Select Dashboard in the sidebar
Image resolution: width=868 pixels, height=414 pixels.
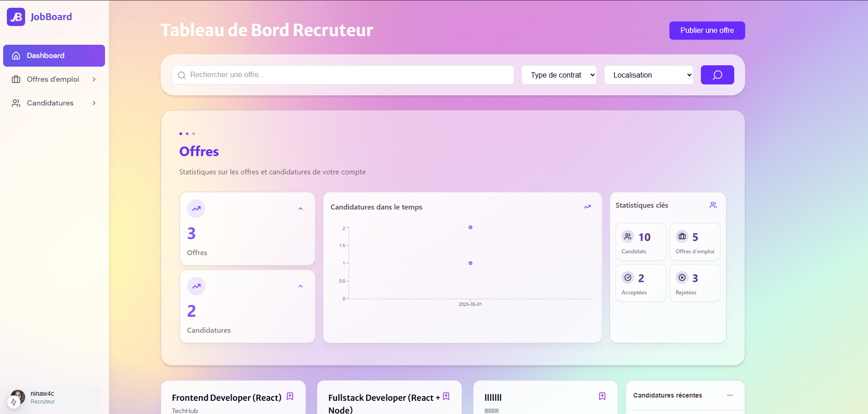(x=54, y=56)
